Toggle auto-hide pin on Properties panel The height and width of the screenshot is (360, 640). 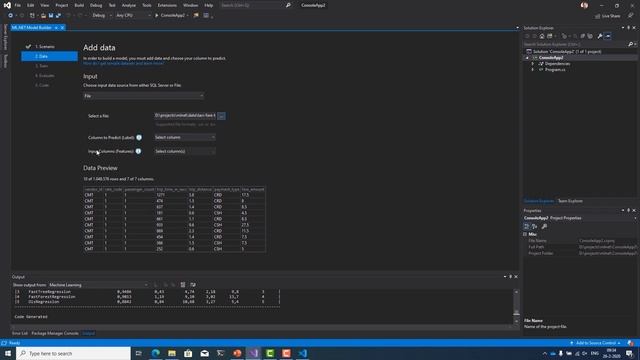[629, 211]
